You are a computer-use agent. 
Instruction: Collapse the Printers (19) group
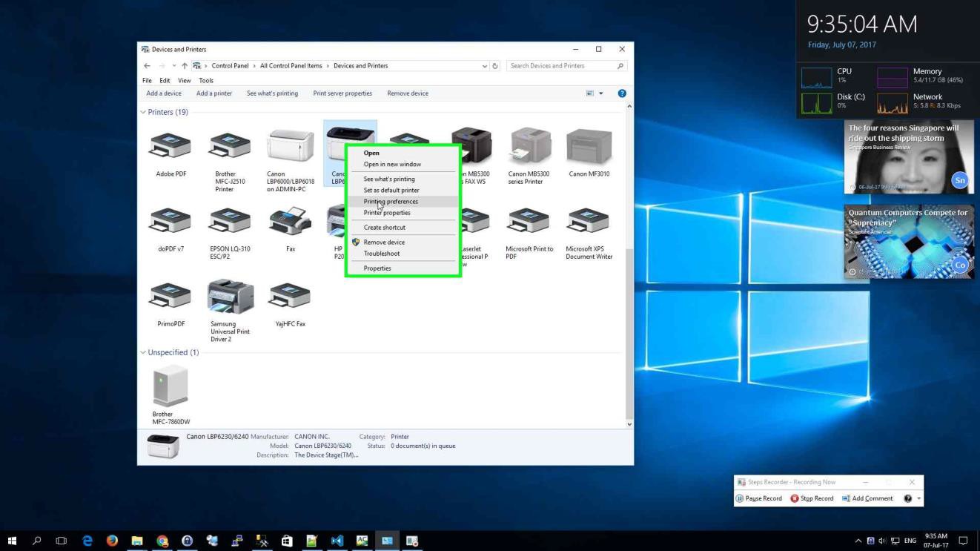point(144,113)
